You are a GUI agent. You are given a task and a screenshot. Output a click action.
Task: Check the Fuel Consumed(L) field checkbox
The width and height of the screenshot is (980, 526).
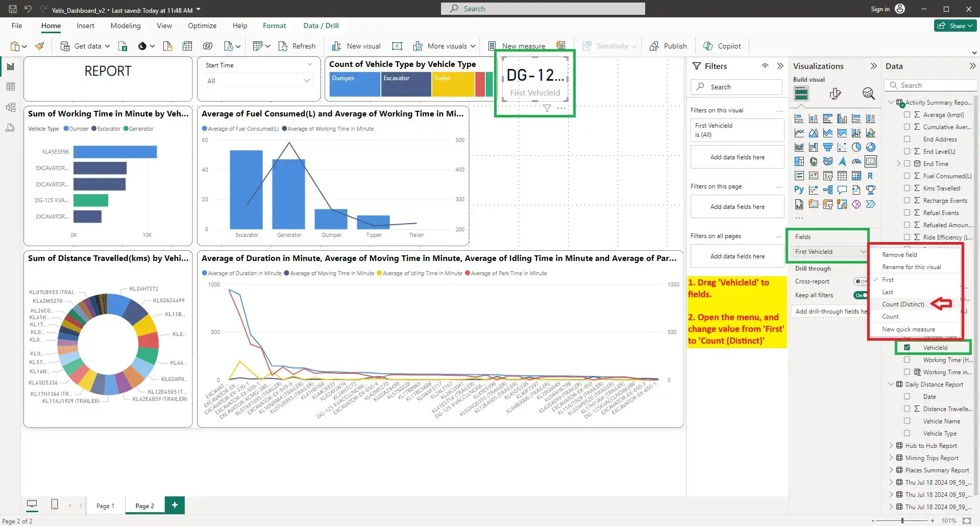907,176
